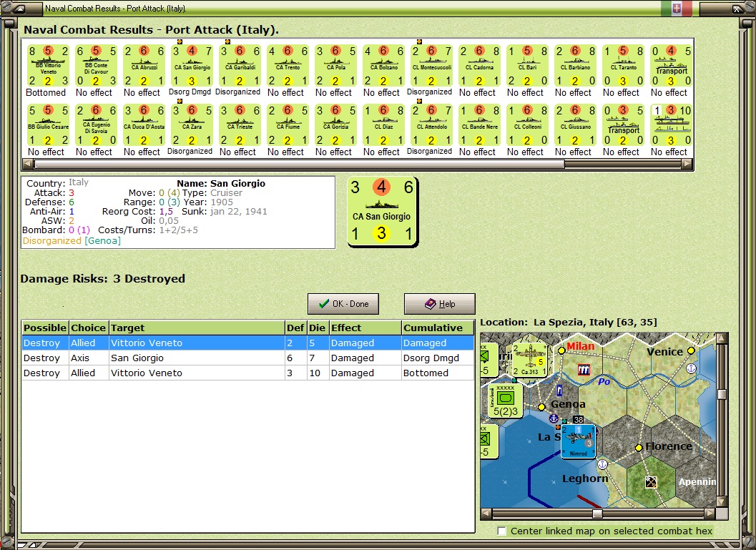Click the map scroll up arrow

click(x=722, y=338)
